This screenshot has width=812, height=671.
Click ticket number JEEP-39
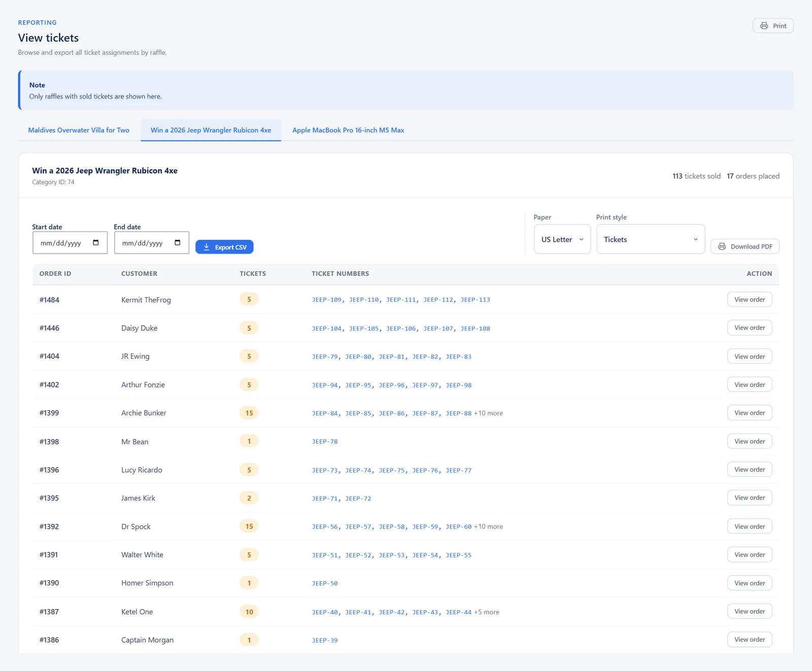click(x=325, y=641)
